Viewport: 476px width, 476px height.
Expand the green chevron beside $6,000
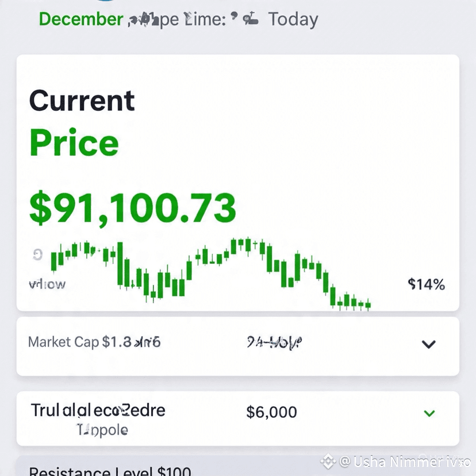point(429,413)
